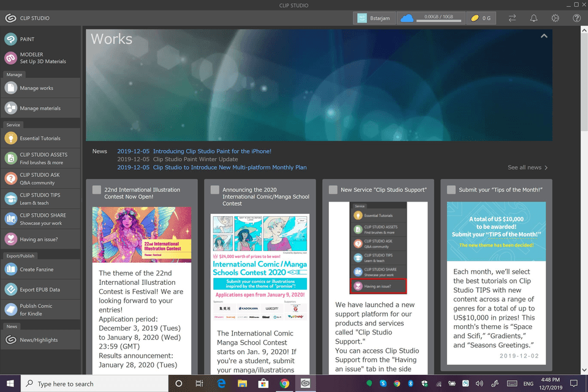Check the 22nd International Illustration Contest checkbox
This screenshot has width=588, height=392.
click(97, 190)
